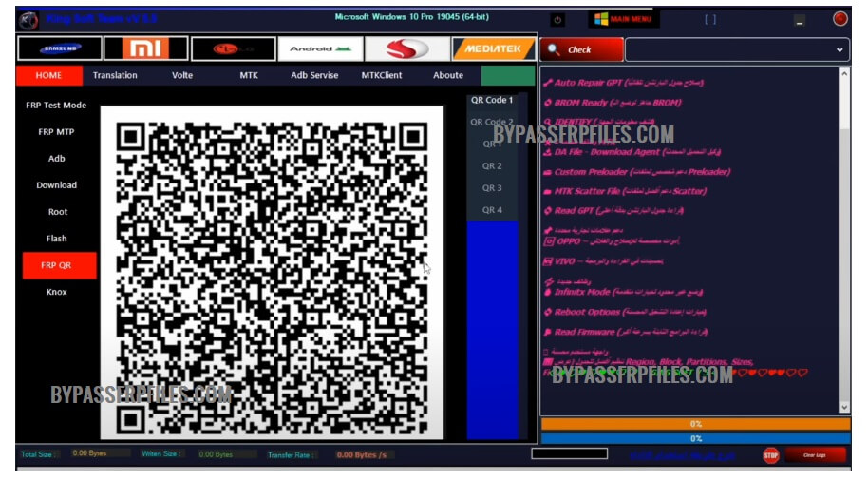868x481 pixels.
Task: Click the Check search button
Action: coord(581,50)
